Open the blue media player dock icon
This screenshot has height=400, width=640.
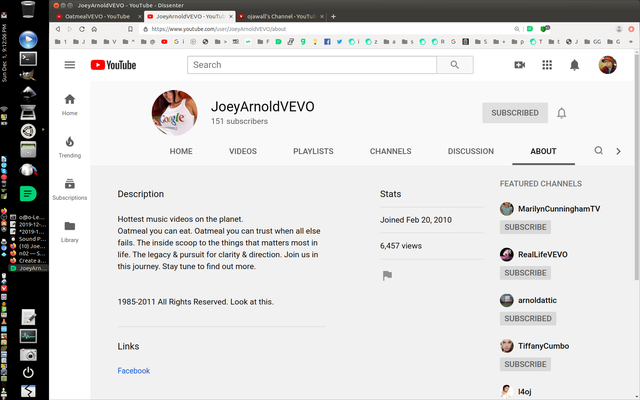coord(28,40)
